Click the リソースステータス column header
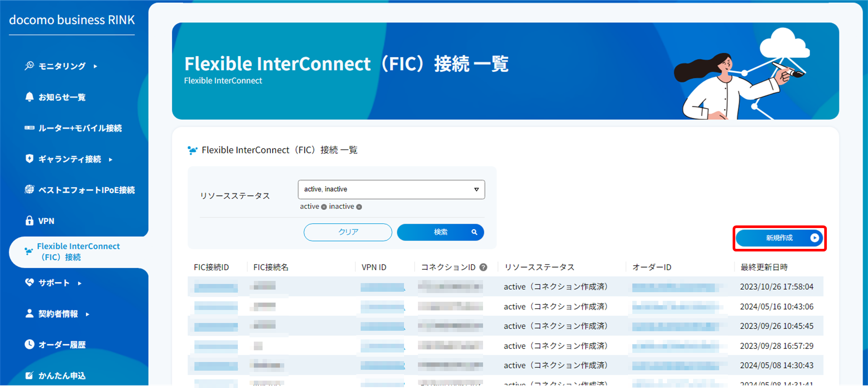Screen dimensions: 868x388 539,267
